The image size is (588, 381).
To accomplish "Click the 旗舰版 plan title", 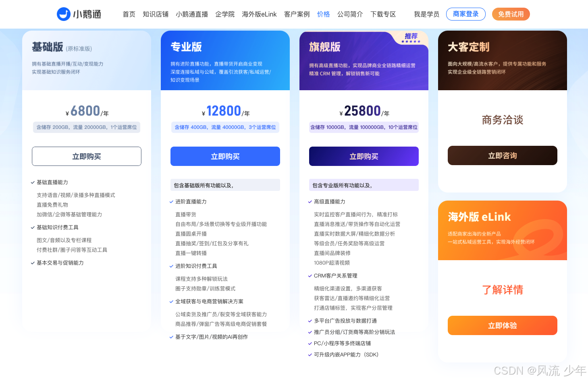I will tap(325, 47).
